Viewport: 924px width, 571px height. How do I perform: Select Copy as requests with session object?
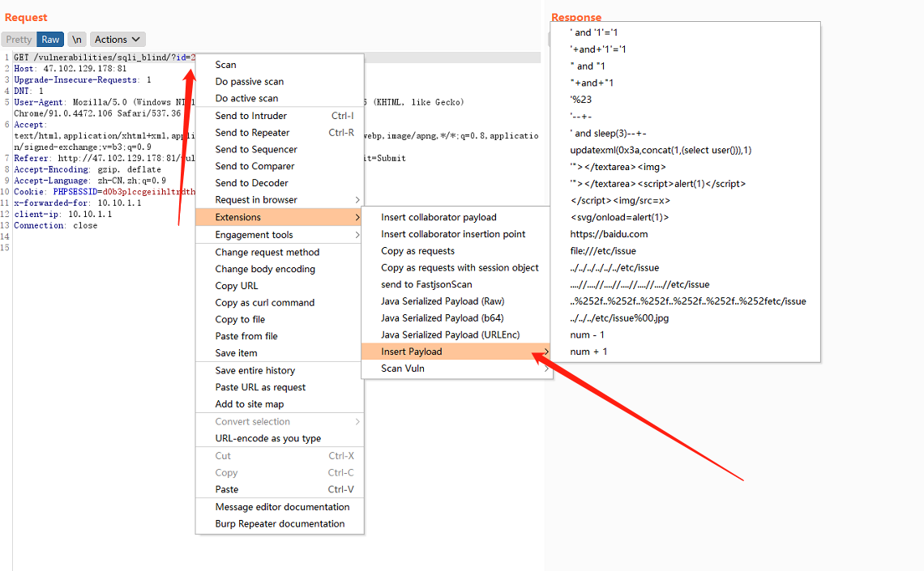(x=456, y=268)
